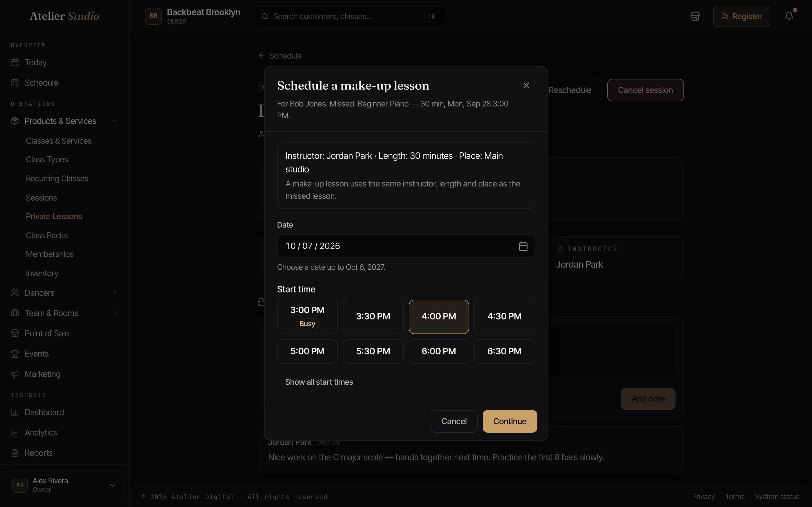Image resolution: width=812 pixels, height=507 pixels.
Task: Click the Marketing megaphone icon
Action: click(15, 374)
